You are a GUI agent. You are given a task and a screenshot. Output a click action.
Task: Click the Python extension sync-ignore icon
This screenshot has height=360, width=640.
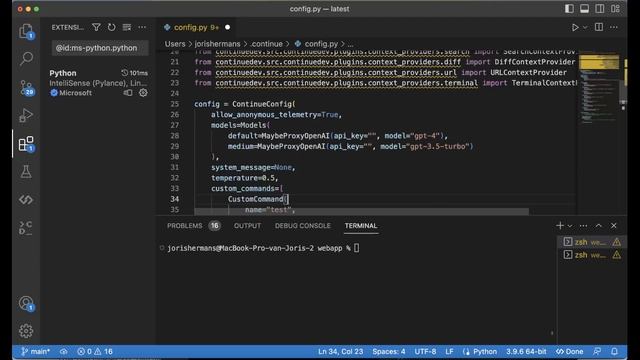click(128, 93)
